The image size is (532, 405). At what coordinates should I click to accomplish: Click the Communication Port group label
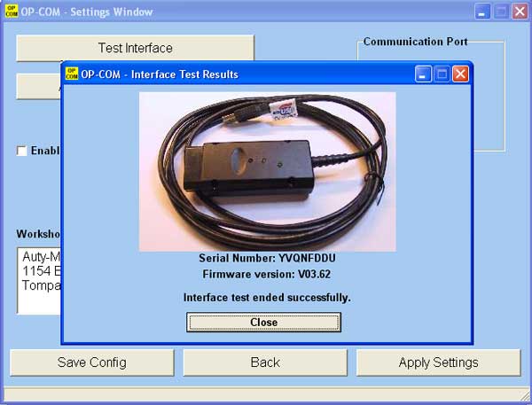(415, 42)
